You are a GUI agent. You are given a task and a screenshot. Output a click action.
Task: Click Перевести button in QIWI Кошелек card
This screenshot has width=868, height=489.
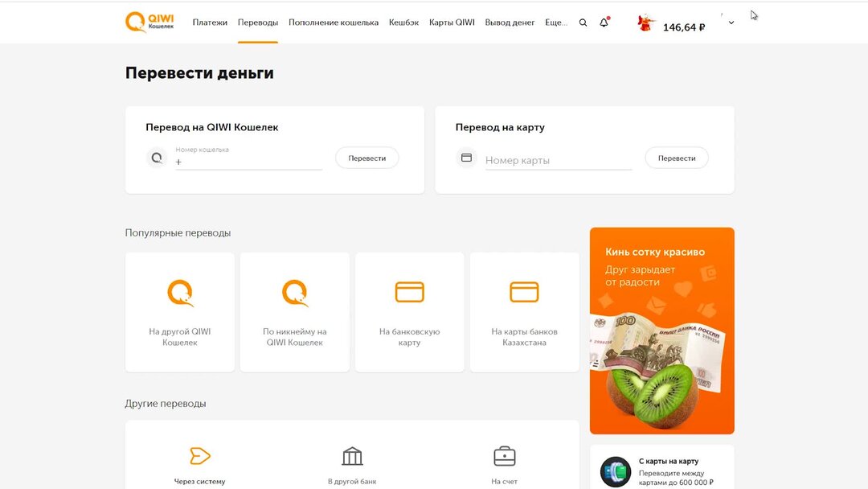367,158
